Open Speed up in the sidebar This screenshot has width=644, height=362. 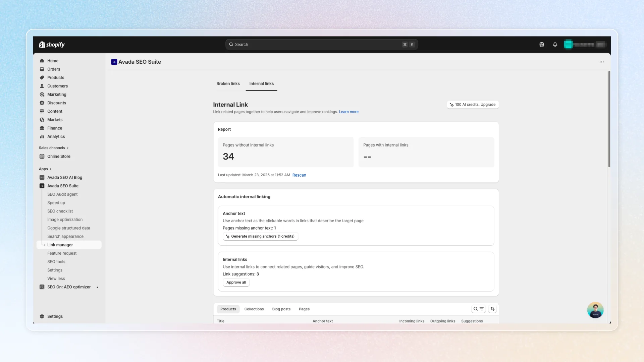point(56,203)
